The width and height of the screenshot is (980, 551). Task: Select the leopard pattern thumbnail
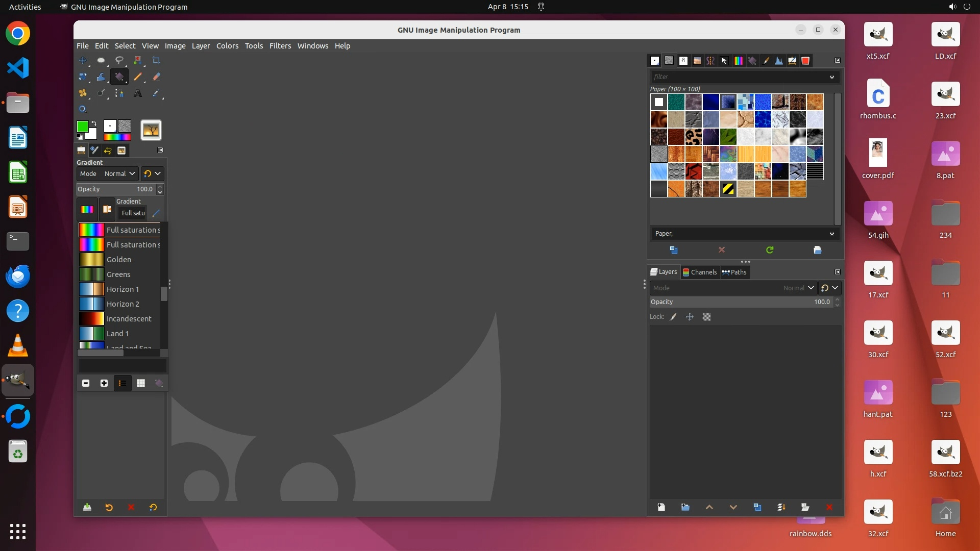point(693,137)
